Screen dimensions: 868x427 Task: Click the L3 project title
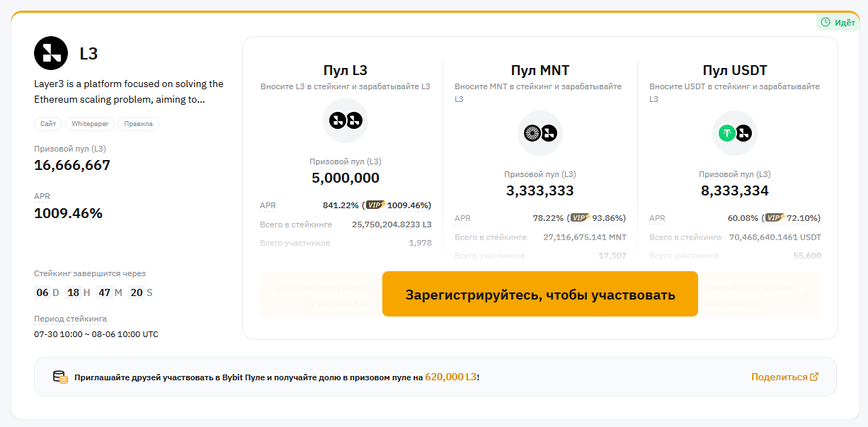(x=88, y=54)
